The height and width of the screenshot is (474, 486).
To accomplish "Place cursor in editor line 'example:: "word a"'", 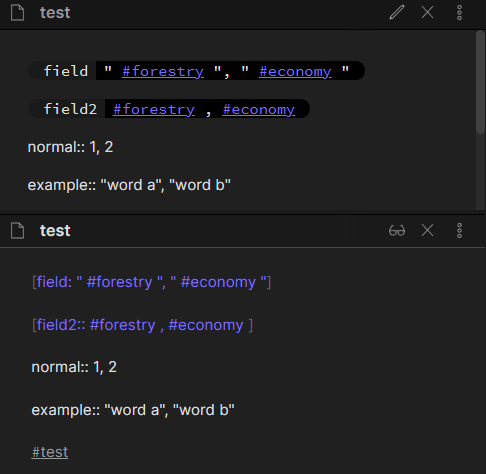I will click(133, 410).
